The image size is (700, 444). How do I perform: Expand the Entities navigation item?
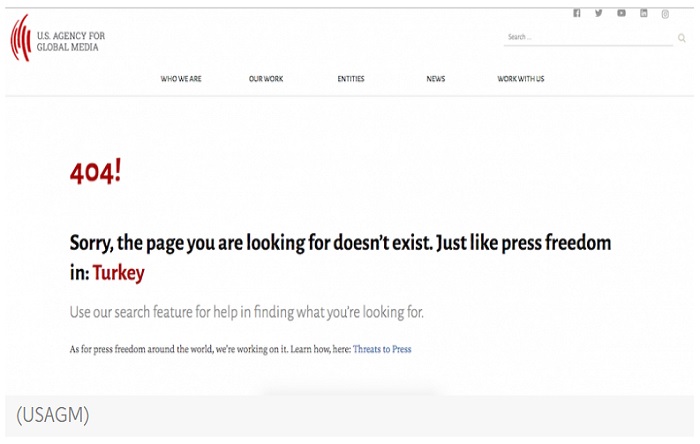tap(351, 79)
